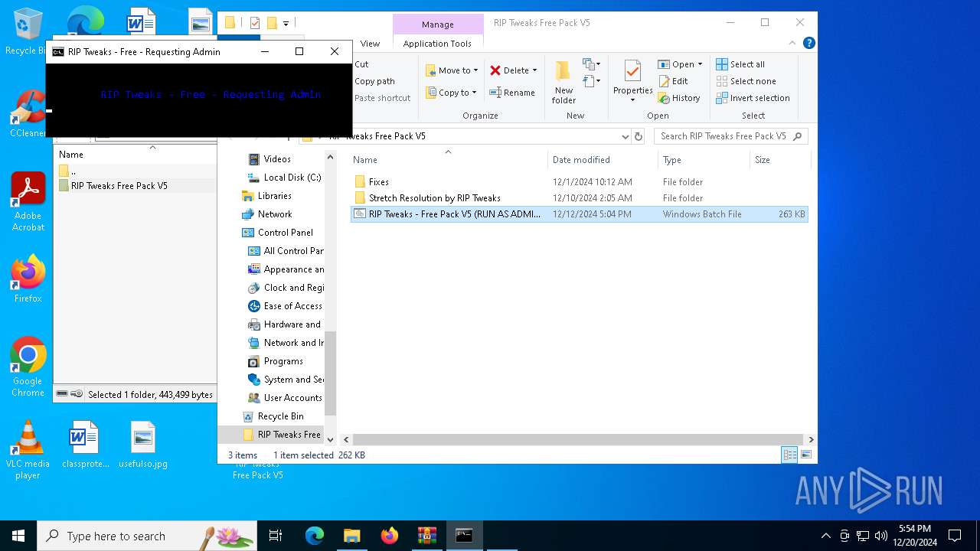Click Paste shortcut in ribbon
Viewport: 980px width, 551px height.
click(x=382, y=98)
